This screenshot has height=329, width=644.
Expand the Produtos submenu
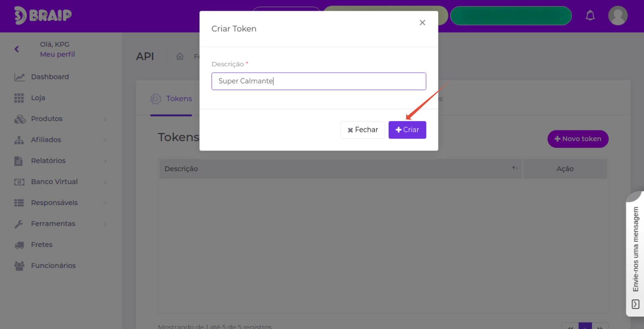(x=105, y=119)
